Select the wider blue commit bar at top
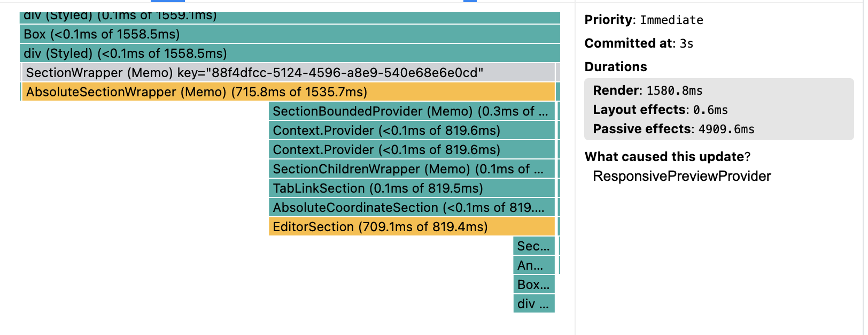This screenshot has height=335, width=868. click(168, 1)
